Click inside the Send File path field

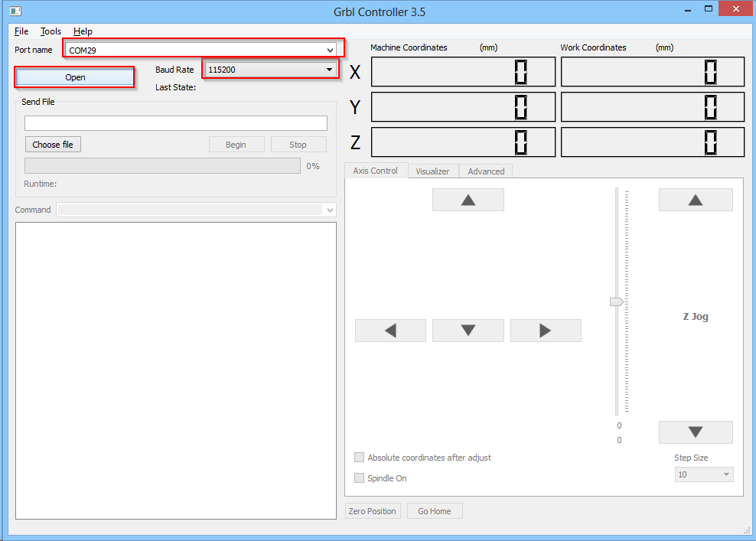tap(176, 122)
